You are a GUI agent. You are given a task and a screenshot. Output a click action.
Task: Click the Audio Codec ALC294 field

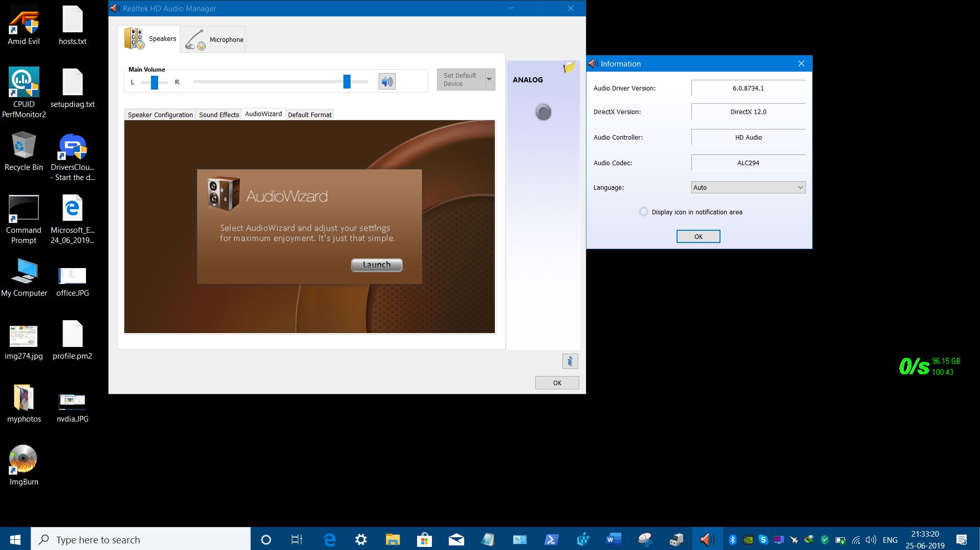pyautogui.click(x=748, y=163)
